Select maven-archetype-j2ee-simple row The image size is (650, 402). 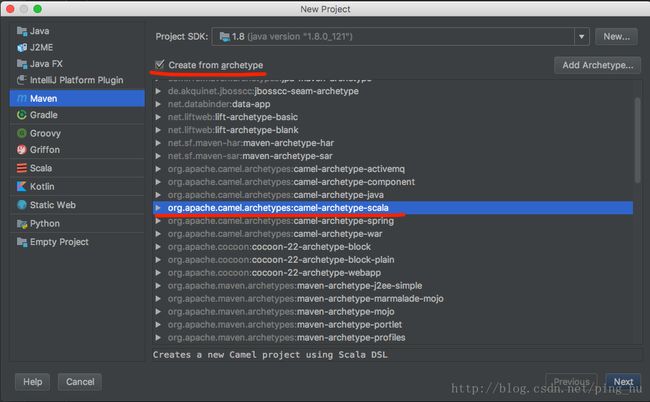pyautogui.click(x=393, y=286)
